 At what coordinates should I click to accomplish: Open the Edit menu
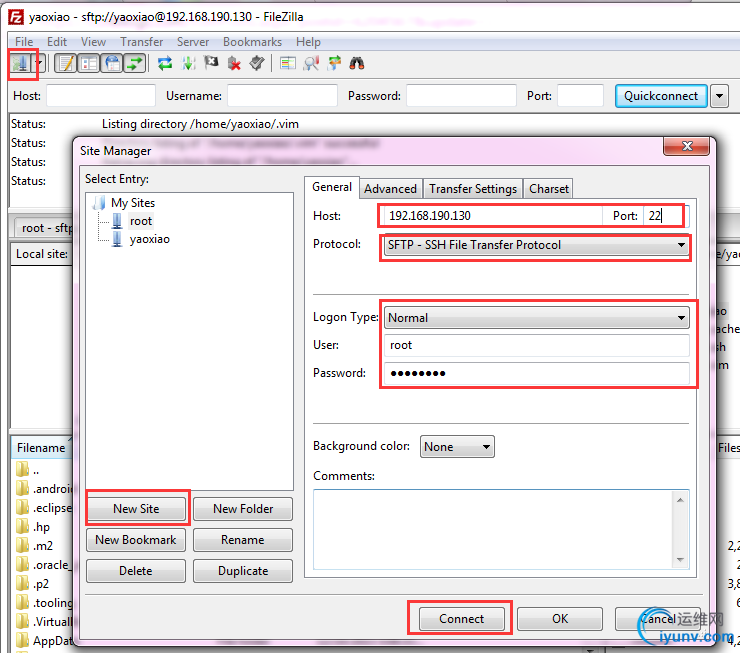(57, 42)
